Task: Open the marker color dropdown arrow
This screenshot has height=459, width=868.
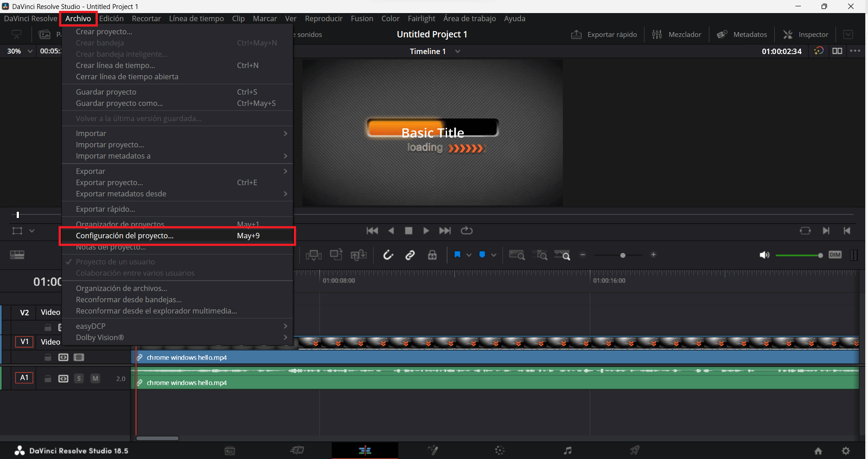Action: click(x=494, y=255)
